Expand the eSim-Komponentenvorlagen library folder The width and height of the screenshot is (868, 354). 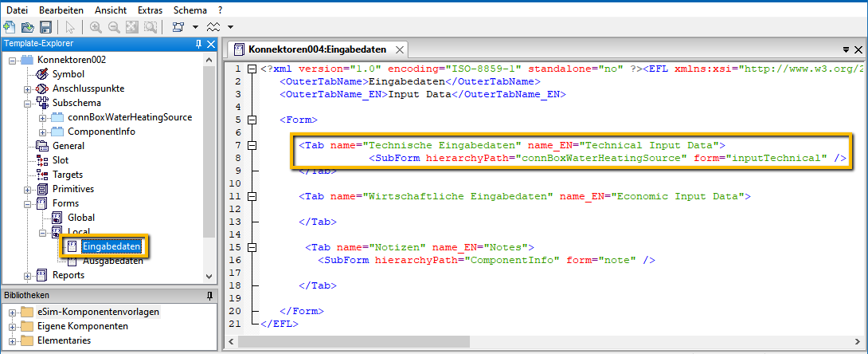coord(12,312)
